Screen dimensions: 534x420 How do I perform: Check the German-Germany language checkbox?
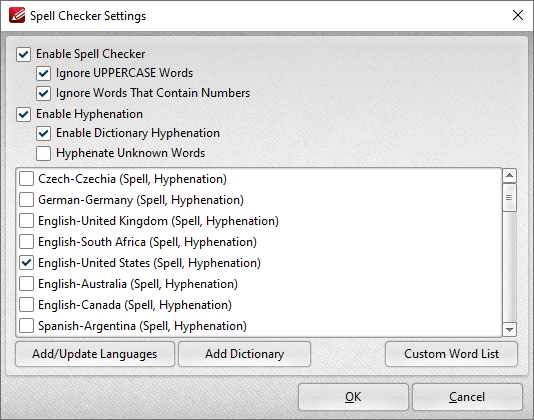click(27, 200)
